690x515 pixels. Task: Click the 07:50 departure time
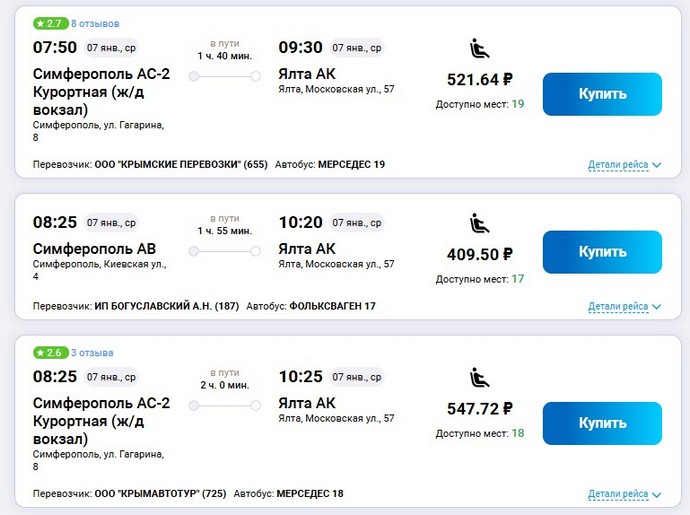[53, 47]
